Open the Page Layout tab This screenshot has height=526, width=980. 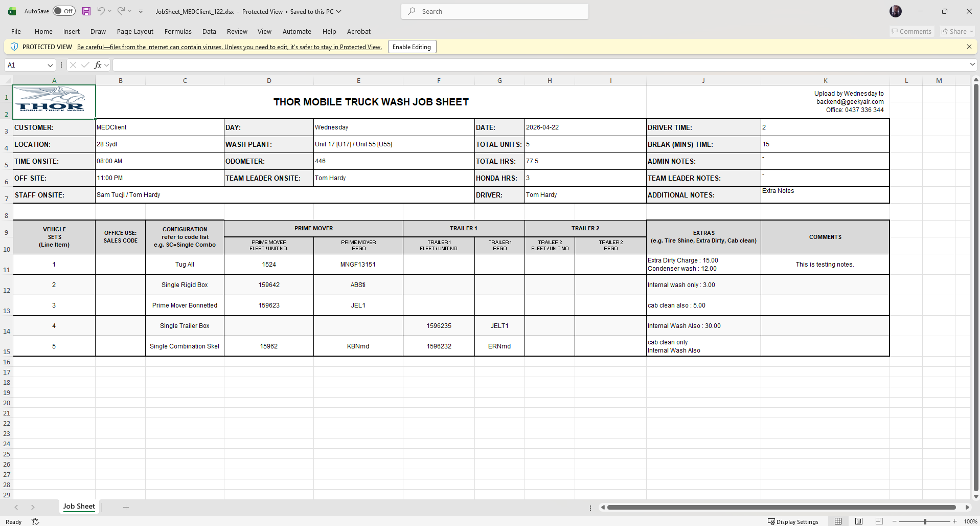[x=135, y=31]
